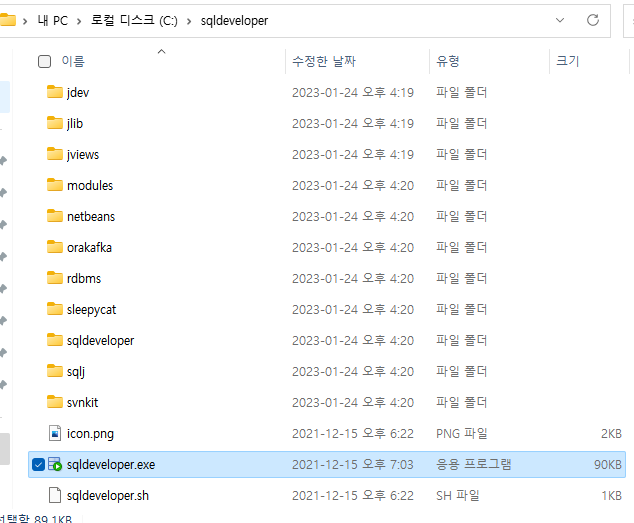Go to 로컬 디스크 (C:) in the breadcrumb
This screenshot has width=634, height=523.
tap(134, 20)
